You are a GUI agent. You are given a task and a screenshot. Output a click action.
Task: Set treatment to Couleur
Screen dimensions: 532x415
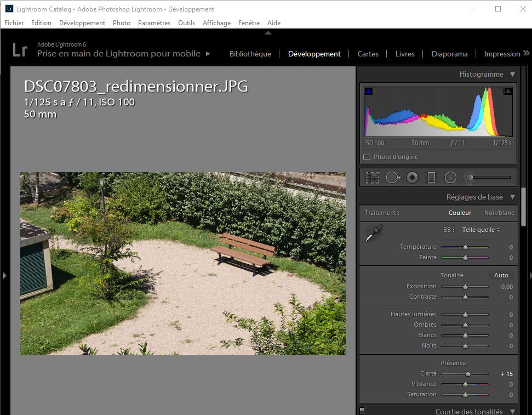(x=460, y=213)
